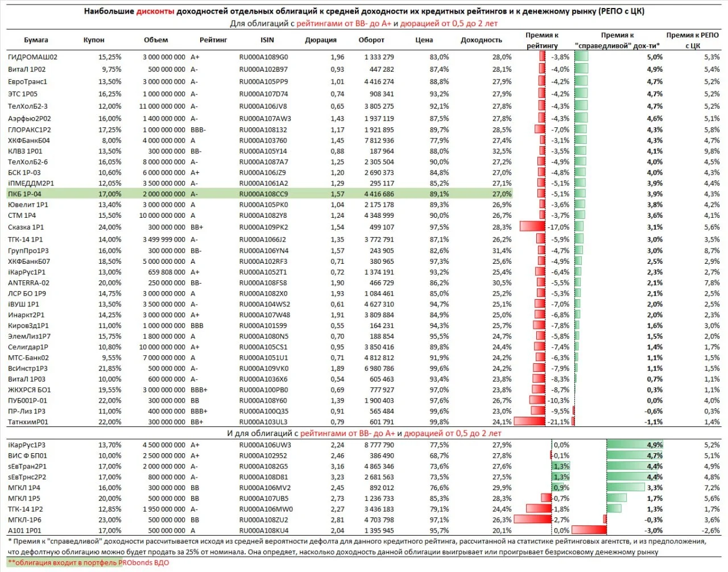Click ISIN code "RU000A1089G0"
This screenshot has height=572, width=728.
point(263,57)
